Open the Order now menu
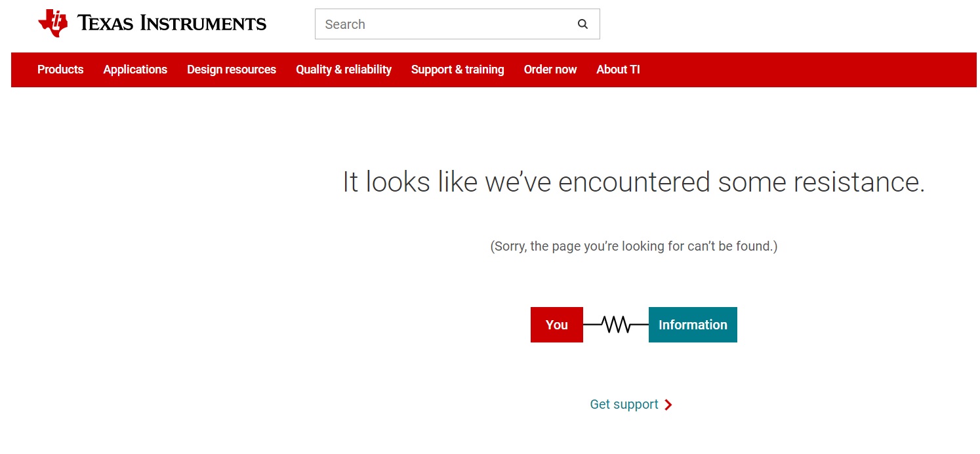980x454 pixels. (x=550, y=70)
